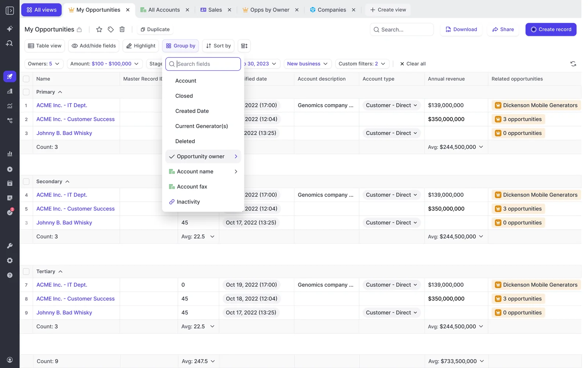This screenshot has height=368, width=588.
Task: Collapse the Primary group
Action: [x=60, y=92]
